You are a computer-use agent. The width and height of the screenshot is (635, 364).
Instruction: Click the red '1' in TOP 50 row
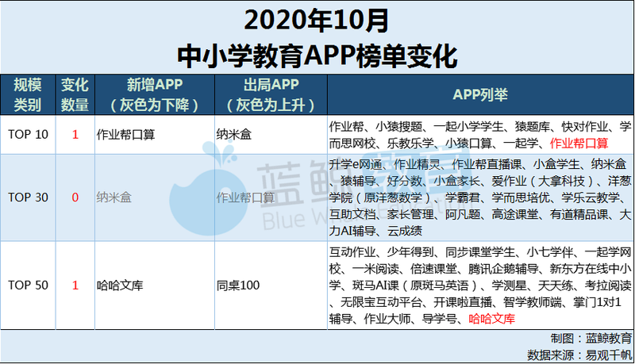pos(75,285)
